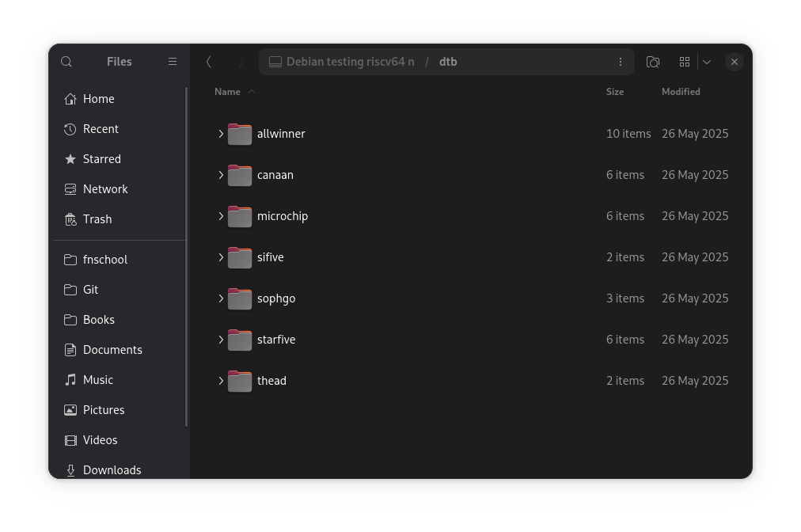Switch to grid view
This screenshot has height=532, width=801.
click(x=685, y=62)
